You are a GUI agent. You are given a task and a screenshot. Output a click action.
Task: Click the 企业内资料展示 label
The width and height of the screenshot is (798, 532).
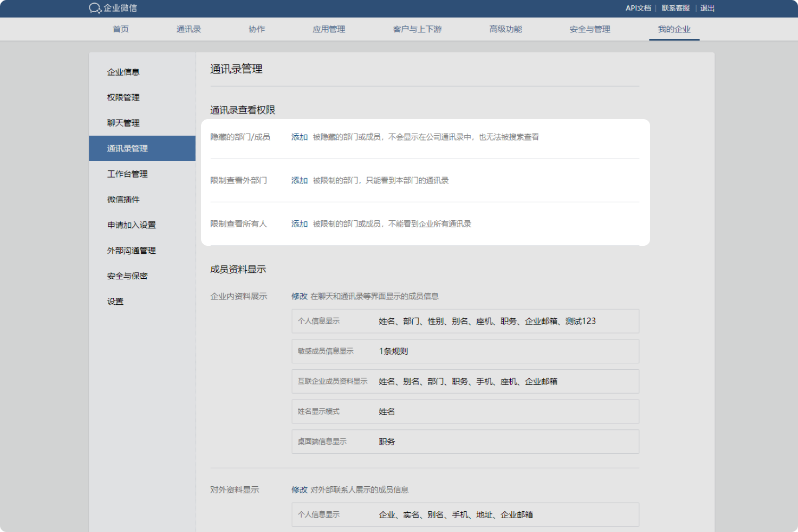tap(239, 296)
